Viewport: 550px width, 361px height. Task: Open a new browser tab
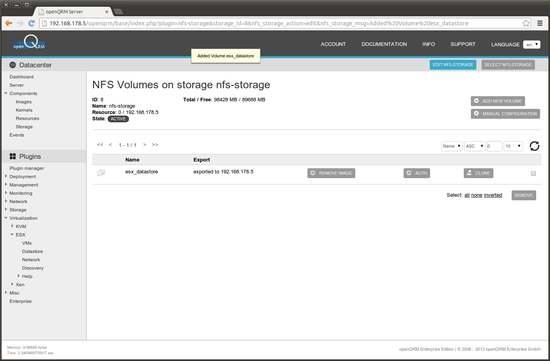(x=118, y=12)
